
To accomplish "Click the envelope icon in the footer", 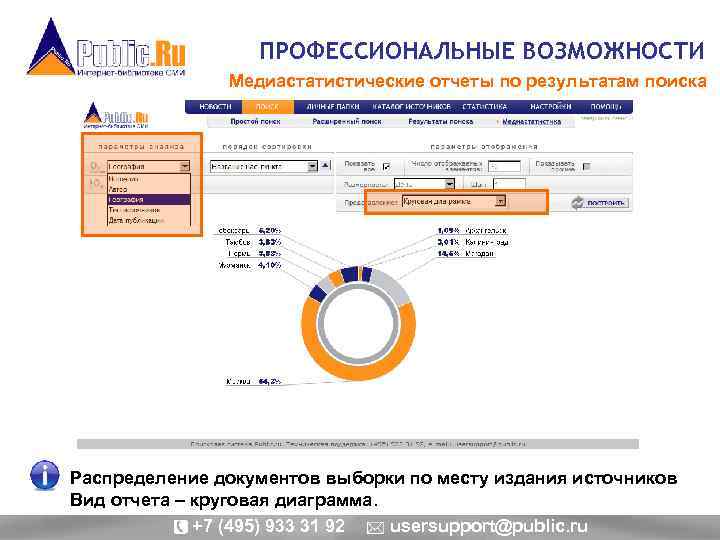I will tap(375, 528).
